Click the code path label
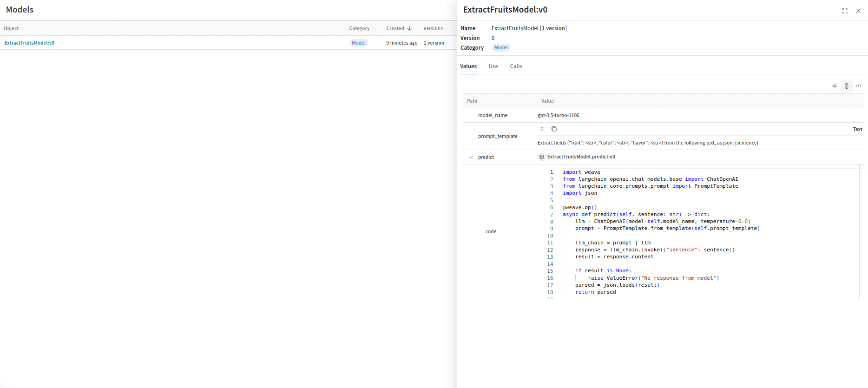 [x=491, y=231]
